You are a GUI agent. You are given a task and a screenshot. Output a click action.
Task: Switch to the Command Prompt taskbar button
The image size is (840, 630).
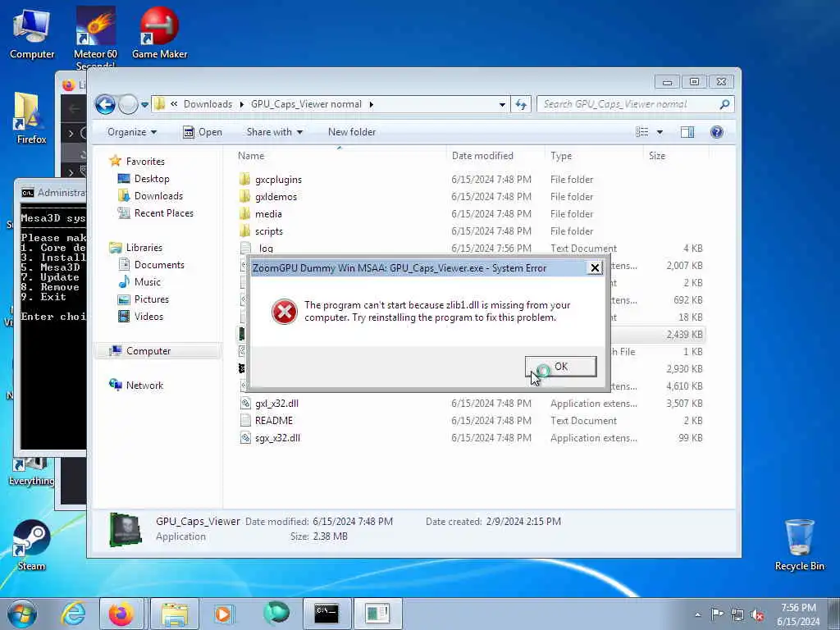[326, 614]
